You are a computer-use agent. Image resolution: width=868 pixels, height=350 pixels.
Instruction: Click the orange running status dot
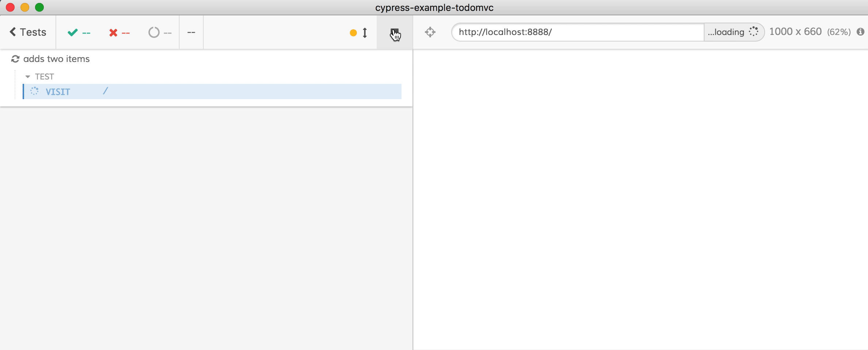(x=353, y=33)
